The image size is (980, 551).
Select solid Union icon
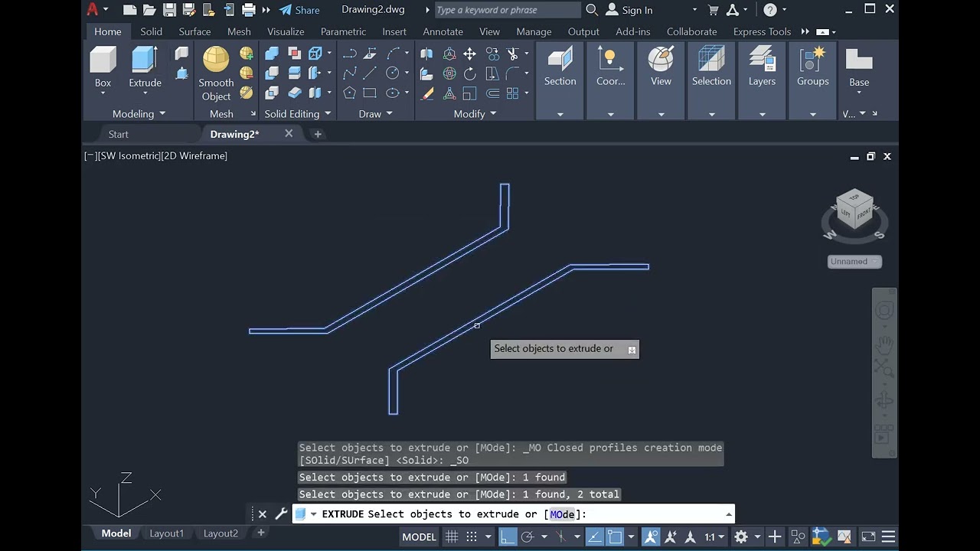(x=272, y=54)
